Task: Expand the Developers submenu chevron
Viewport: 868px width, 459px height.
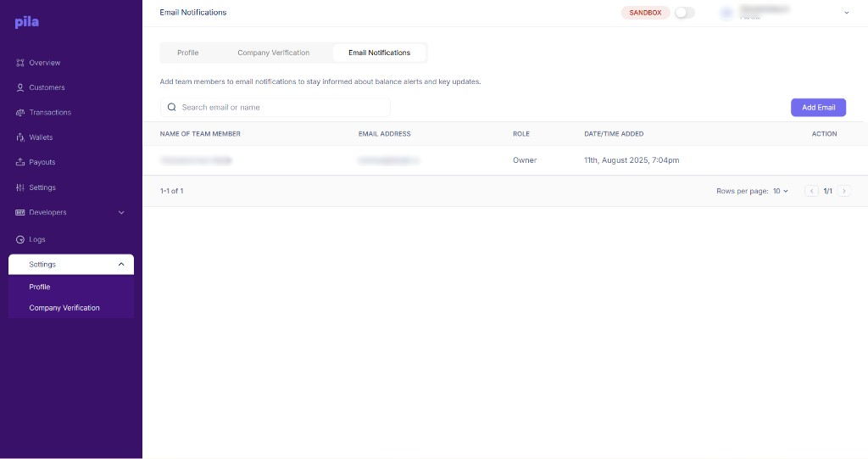Action: click(x=121, y=212)
